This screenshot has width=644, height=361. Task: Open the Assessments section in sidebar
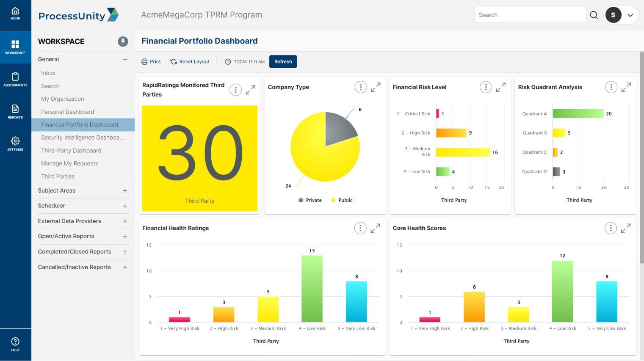[x=15, y=79]
